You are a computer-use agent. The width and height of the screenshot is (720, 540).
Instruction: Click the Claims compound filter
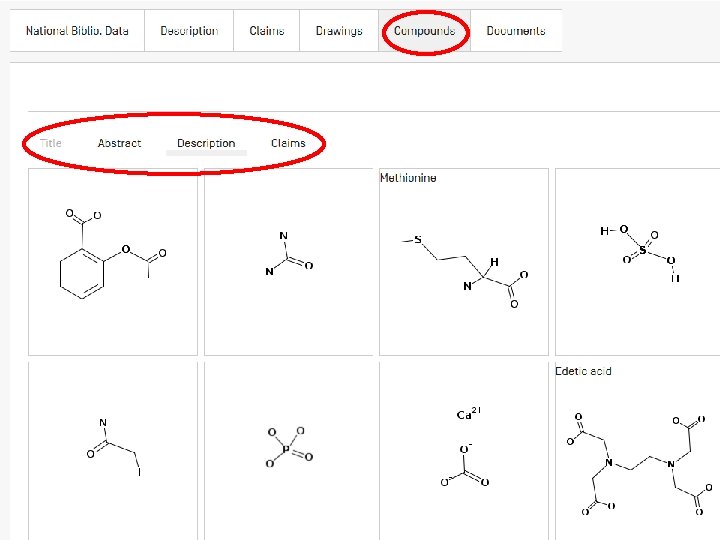click(288, 143)
